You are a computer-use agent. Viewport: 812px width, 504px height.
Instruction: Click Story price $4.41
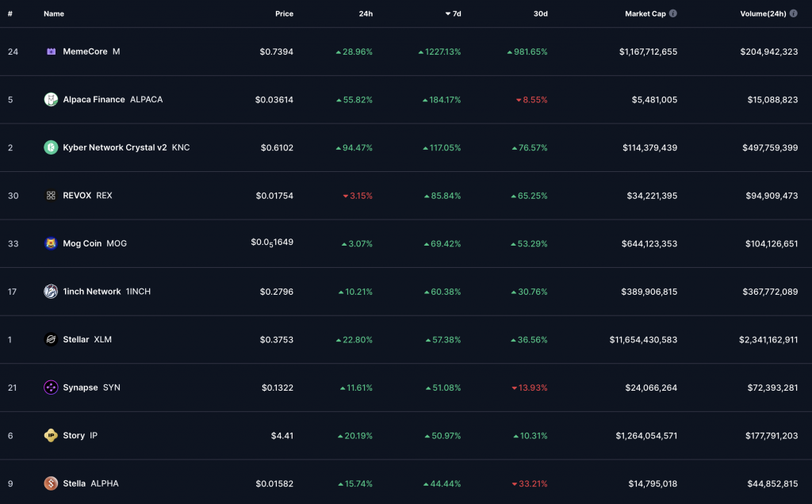click(282, 435)
